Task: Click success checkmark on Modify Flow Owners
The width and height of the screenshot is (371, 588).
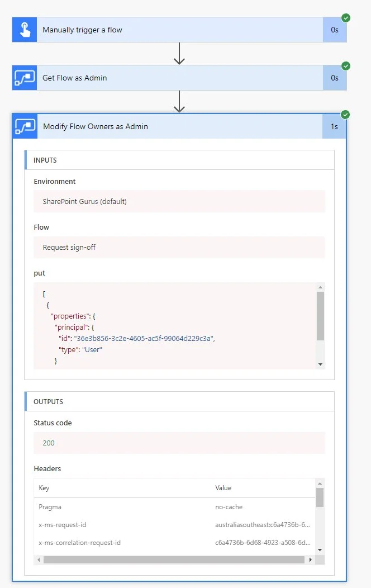Action: pyautogui.click(x=345, y=115)
